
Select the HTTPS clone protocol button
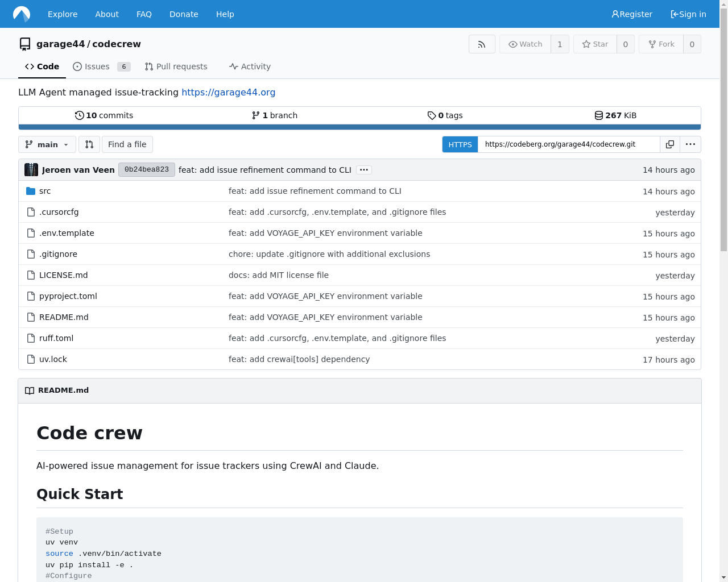[460, 144]
